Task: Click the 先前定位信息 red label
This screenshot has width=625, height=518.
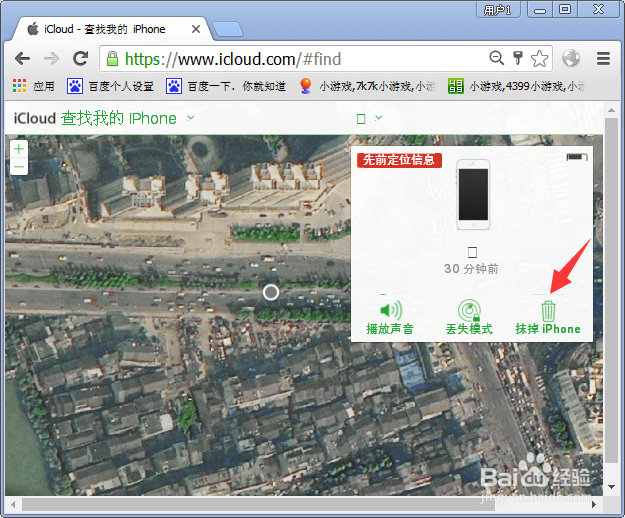Action: [399, 160]
